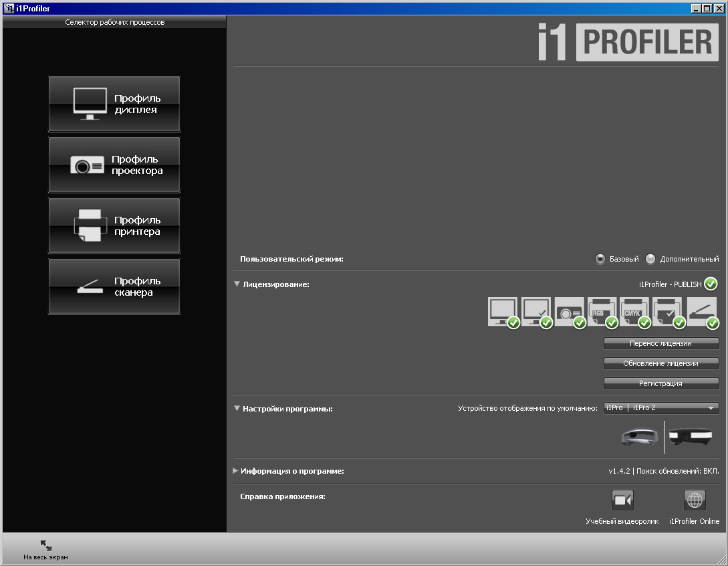Click the Перенос лицензии button

661,343
